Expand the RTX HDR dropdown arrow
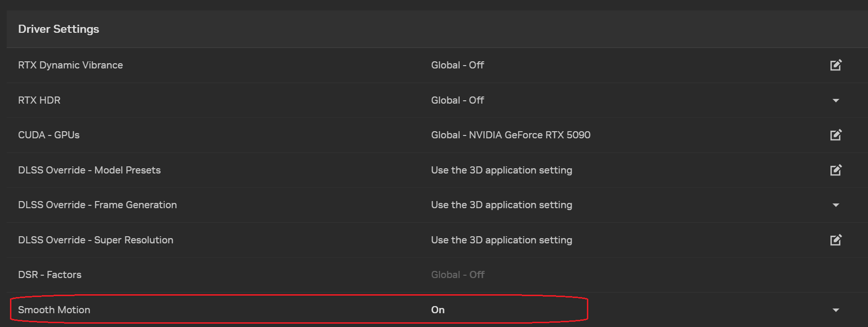The image size is (868, 327). 836,100
